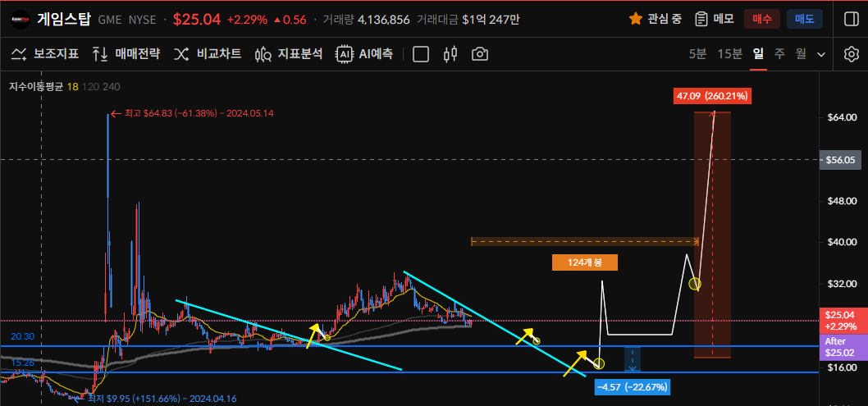Click the GameStop logo icon
The image size is (868, 406).
point(20,20)
